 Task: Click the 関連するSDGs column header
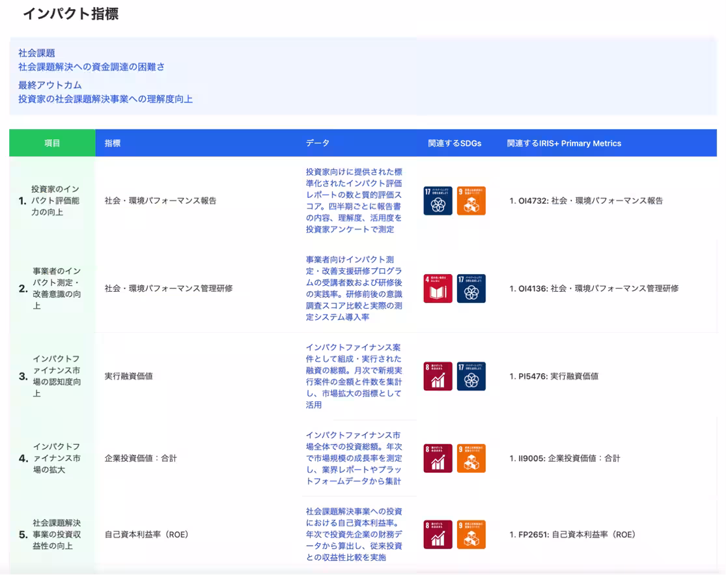pyautogui.click(x=455, y=143)
